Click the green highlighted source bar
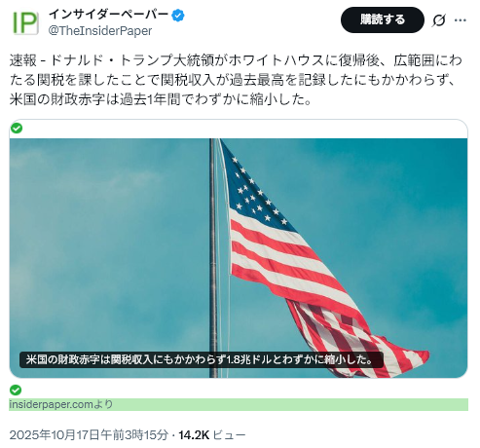Viewport: 480px width, 448px height. click(239, 404)
